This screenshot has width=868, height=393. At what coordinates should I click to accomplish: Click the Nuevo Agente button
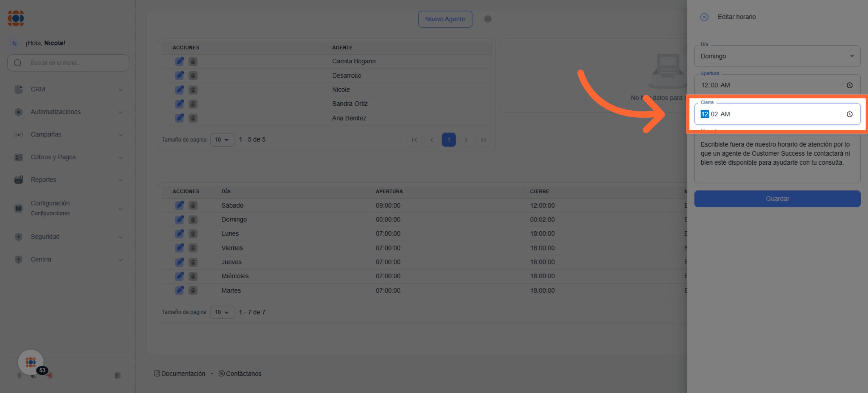point(445,19)
